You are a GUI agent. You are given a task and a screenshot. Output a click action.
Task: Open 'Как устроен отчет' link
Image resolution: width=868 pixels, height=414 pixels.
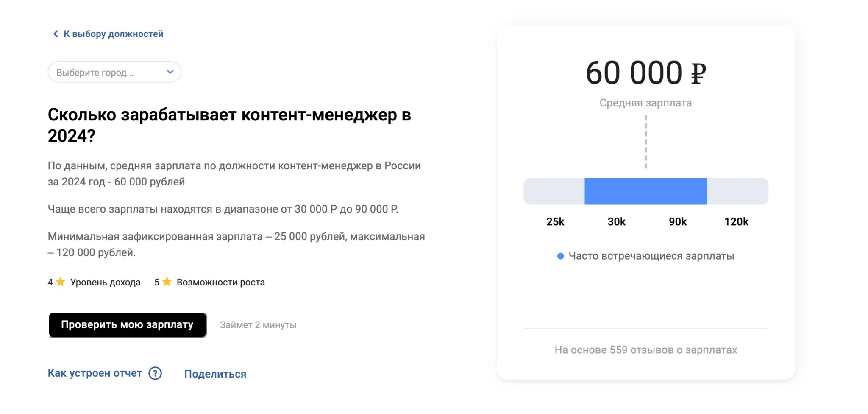pyautogui.click(x=95, y=373)
